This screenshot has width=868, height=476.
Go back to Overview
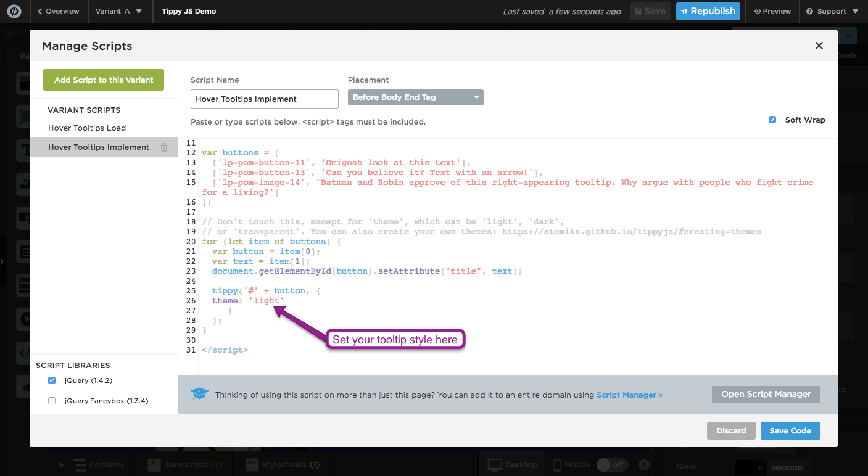(59, 11)
